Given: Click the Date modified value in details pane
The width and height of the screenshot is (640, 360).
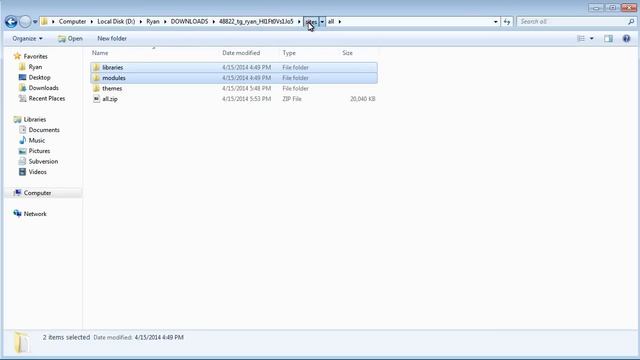Looking at the screenshot, I should pos(159,338).
